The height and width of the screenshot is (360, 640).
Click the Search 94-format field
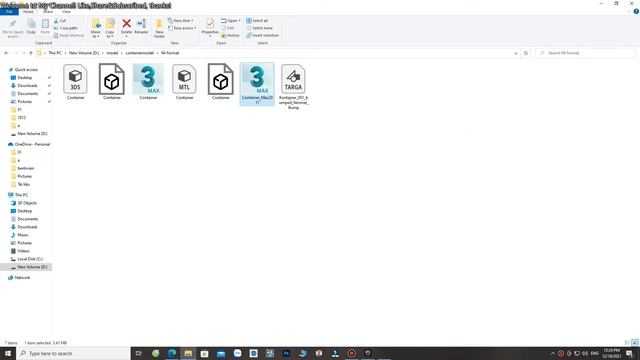pos(586,53)
